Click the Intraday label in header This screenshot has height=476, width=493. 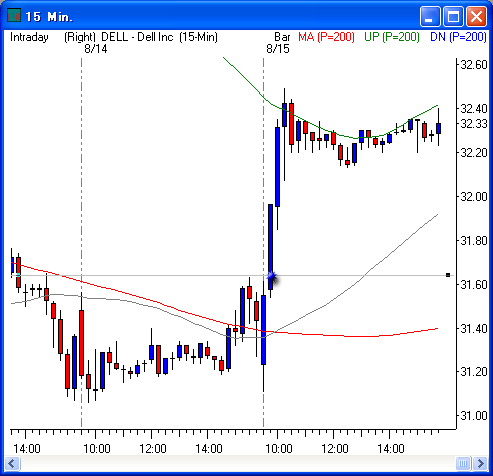pos(29,37)
